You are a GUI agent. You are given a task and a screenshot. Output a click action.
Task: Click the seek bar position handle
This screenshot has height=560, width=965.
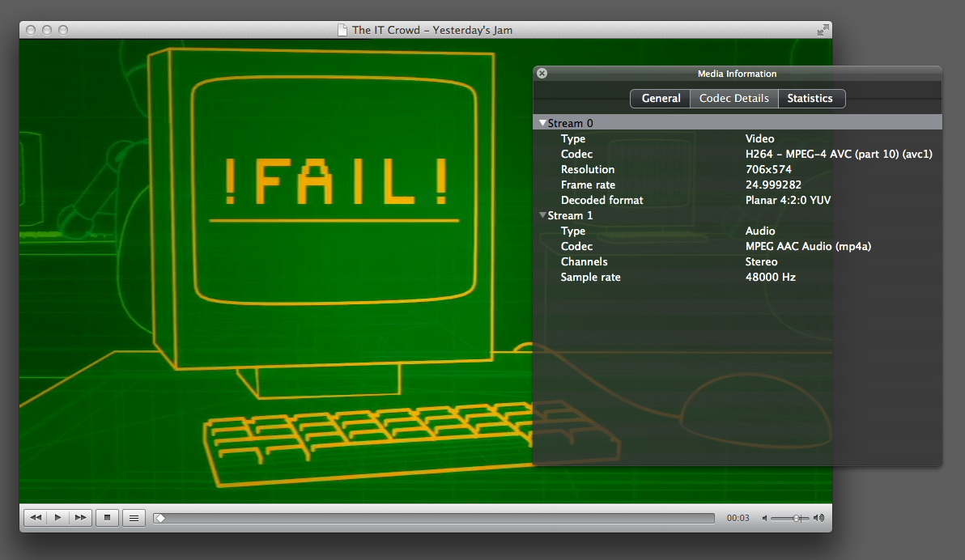click(x=159, y=518)
